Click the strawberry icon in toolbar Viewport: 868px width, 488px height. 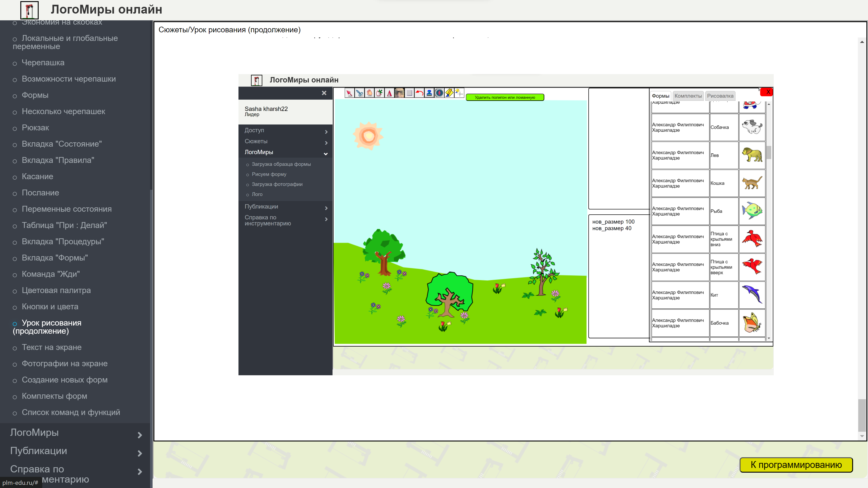point(380,93)
